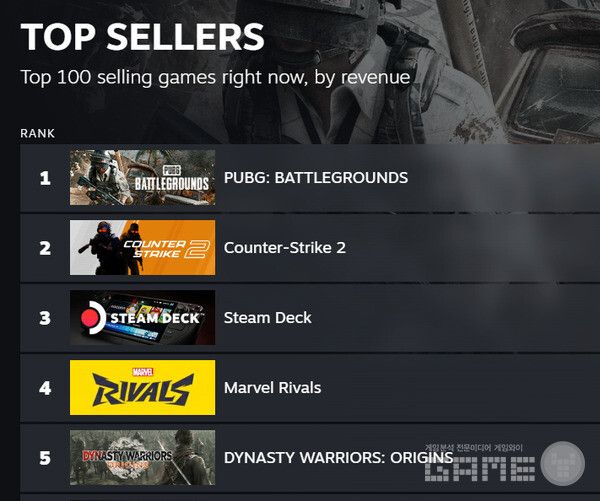Select rank number 4 row
This screenshot has height=501, width=600.
coord(310,387)
